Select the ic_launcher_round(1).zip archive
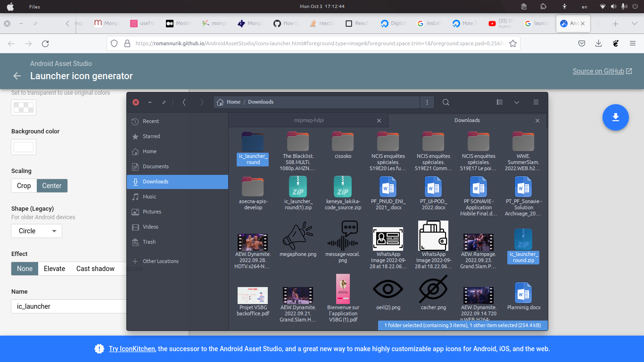 (x=298, y=193)
